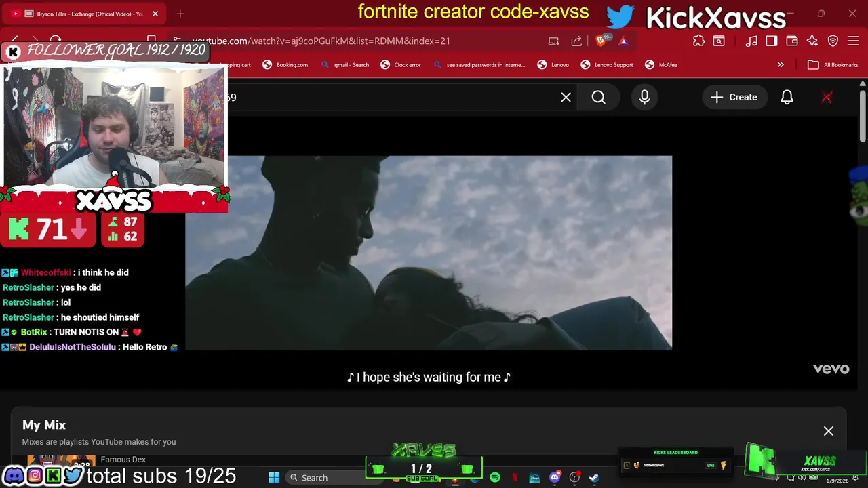868x488 pixels.
Task: Expand the hidden bookmarks overflow chevron
Action: coord(781,65)
